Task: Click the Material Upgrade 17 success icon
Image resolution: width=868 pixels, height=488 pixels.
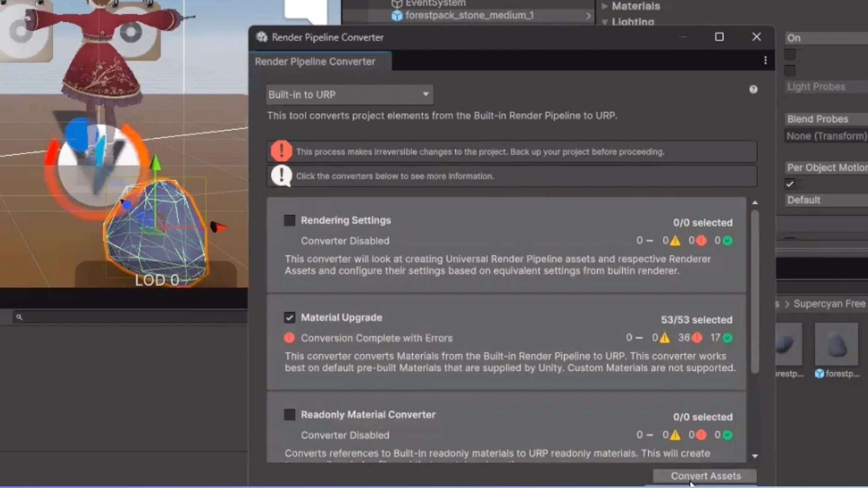Action: pyautogui.click(x=727, y=338)
